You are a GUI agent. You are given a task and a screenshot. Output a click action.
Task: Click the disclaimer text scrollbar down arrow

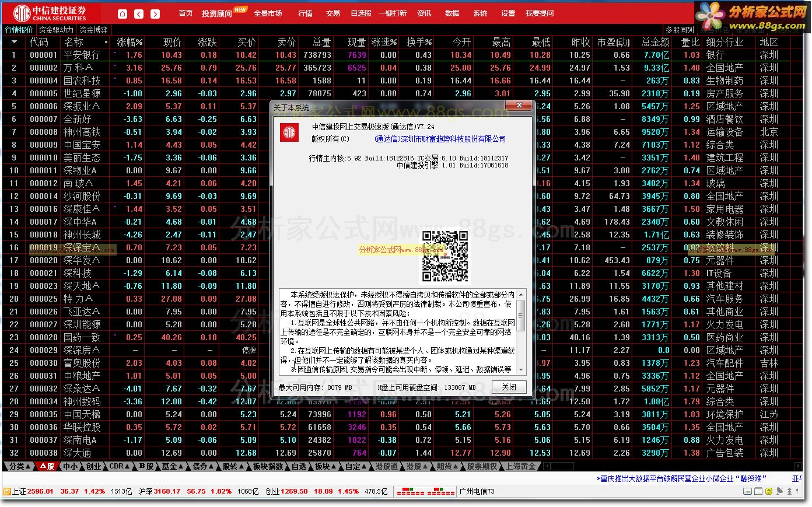pyautogui.click(x=520, y=370)
